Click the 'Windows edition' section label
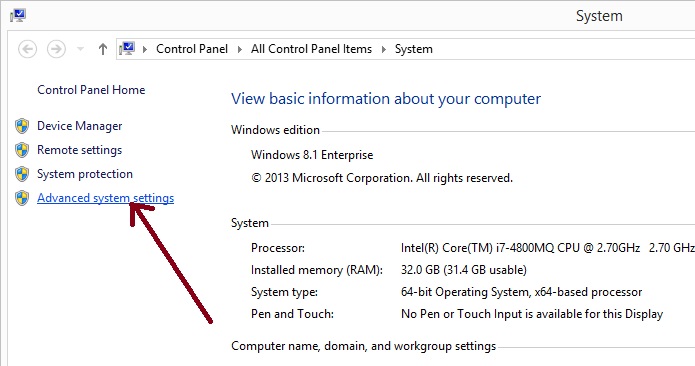The height and width of the screenshot is (366, 695). pos(275,130)
